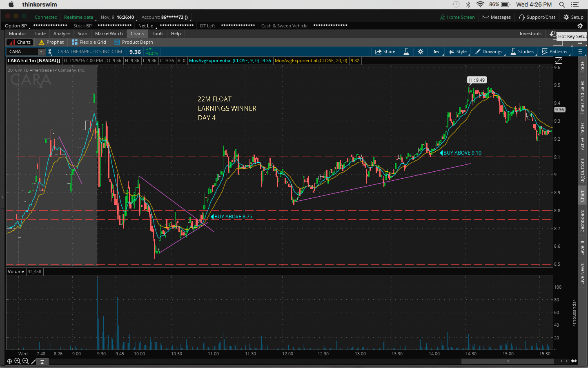Click the MovAvgExponential 9 study label
The height and width of the screenshot is (368, 588).
pos(224,61)
